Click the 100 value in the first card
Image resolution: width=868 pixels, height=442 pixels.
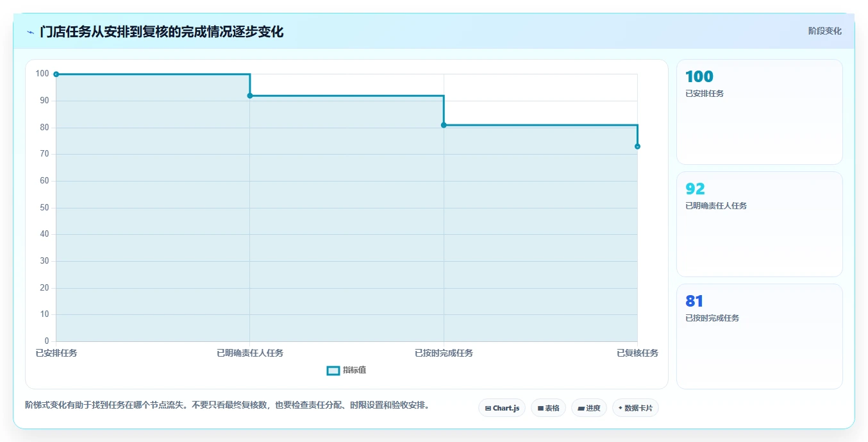tap(699, 77)
